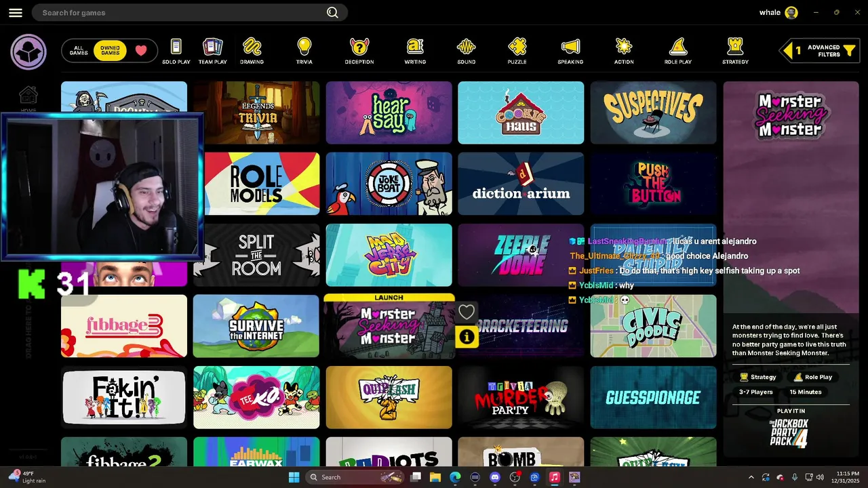The image size is (868, 488).
Task: Open Monster Seeking Monster info icon
Action: 467,336
